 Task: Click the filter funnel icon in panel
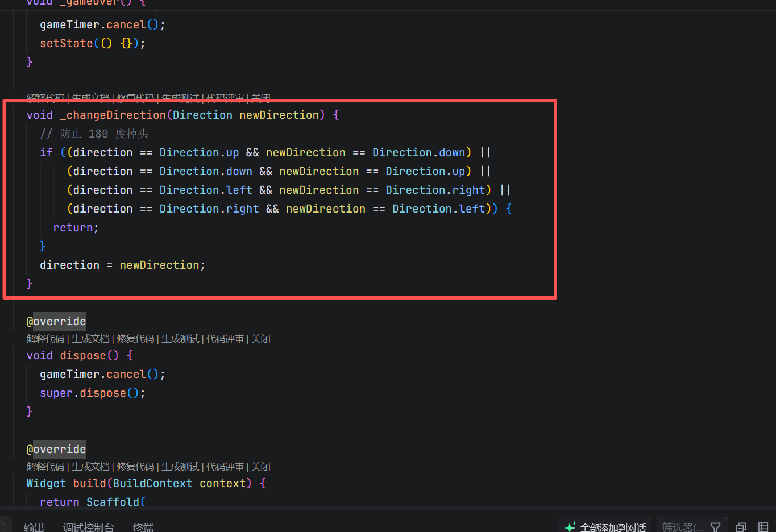click(715, 527)
